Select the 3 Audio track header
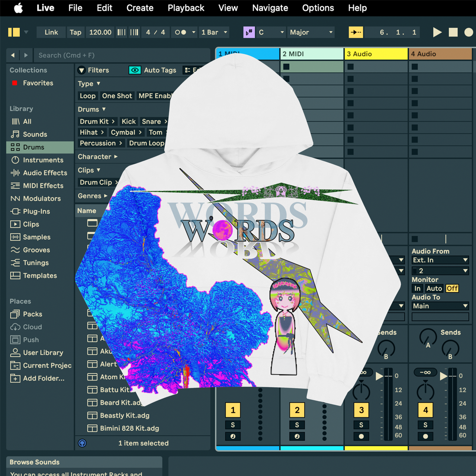 376,54
